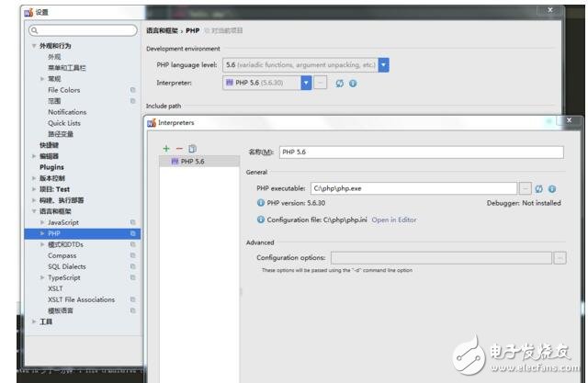Close the Interpreters dialog
Viewport: 588px width, 383px height.
[x=569, y=120]
